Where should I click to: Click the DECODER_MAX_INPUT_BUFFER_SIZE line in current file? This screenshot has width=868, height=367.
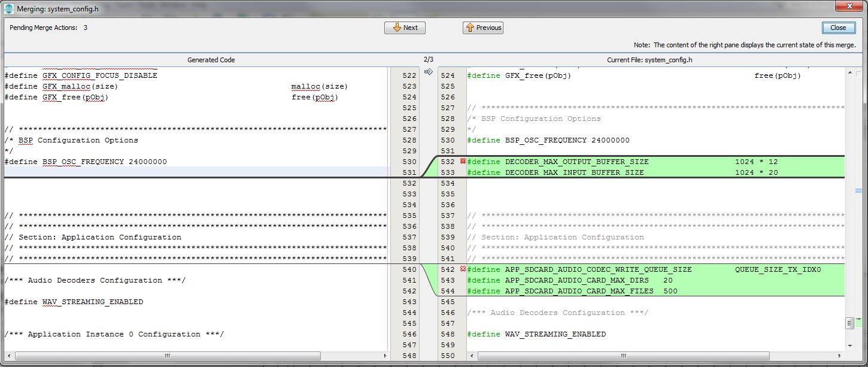[x=574, y=172]
